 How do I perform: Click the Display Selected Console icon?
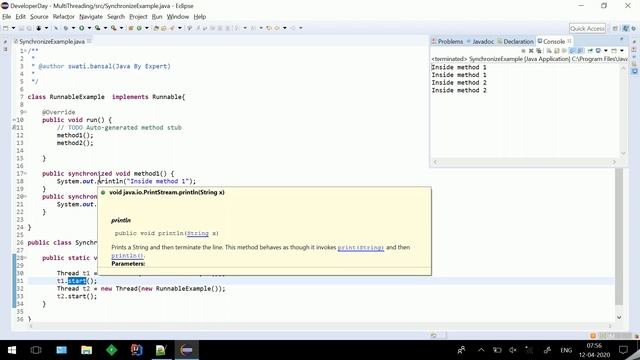[598, 51]
